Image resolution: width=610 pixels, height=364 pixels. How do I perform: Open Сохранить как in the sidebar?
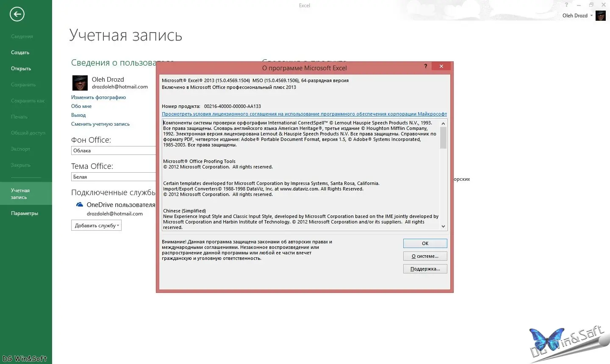28,101
